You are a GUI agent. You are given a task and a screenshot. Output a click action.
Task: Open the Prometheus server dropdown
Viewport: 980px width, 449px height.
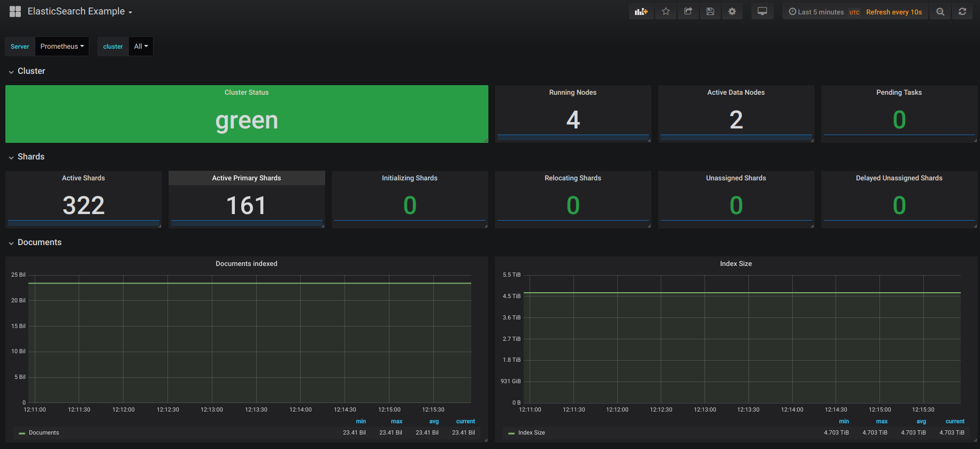62,47
